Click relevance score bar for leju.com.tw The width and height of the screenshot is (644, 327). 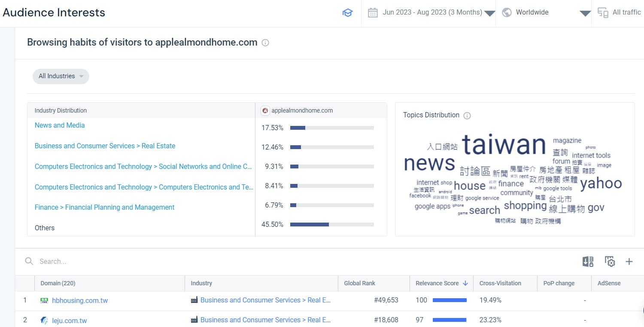(x=449, y=320)
